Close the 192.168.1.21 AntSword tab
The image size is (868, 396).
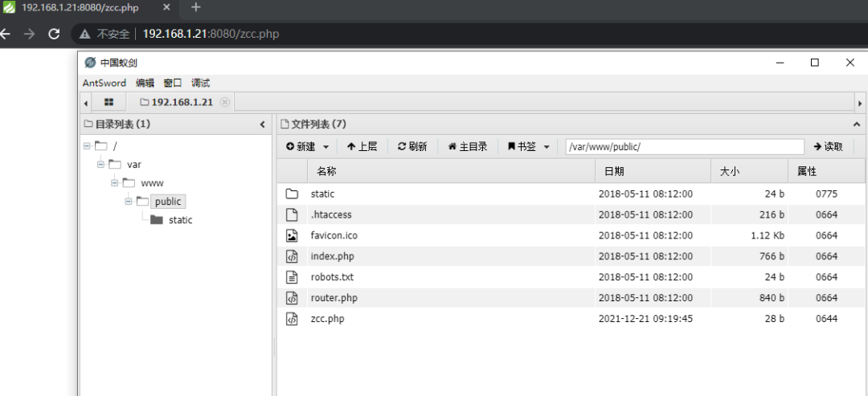click(x=224, y=102)
